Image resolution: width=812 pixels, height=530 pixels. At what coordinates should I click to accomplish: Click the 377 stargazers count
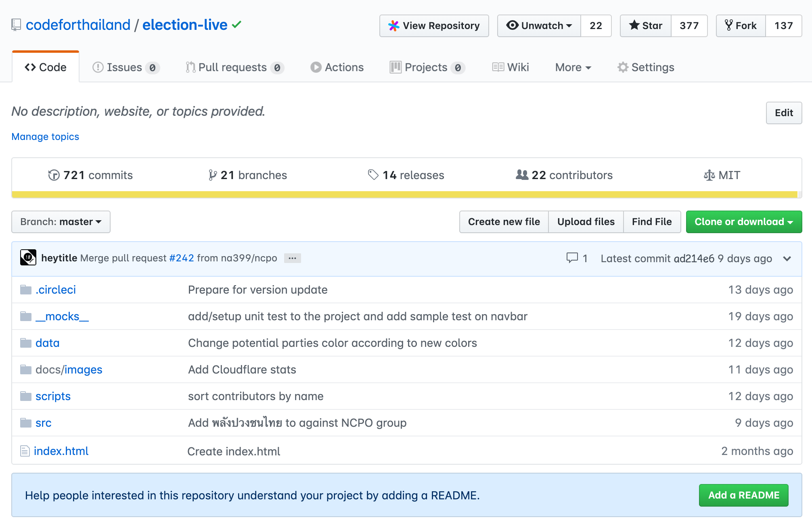coord(689,26)
